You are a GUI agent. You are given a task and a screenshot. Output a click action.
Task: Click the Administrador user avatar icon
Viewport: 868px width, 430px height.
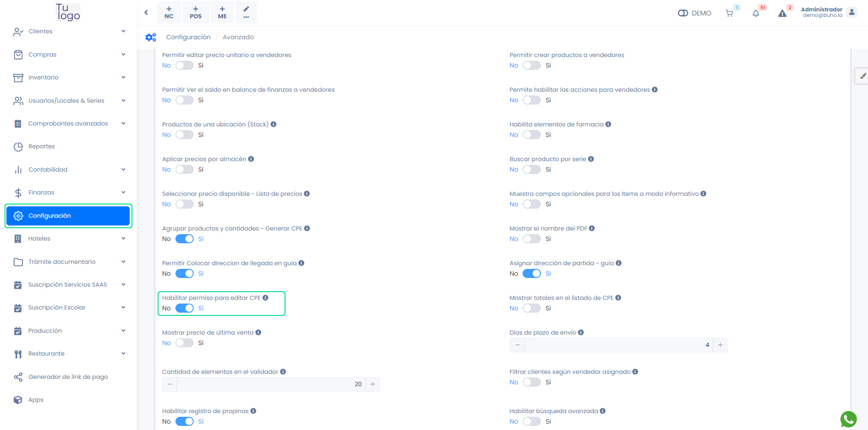(852, 12)
